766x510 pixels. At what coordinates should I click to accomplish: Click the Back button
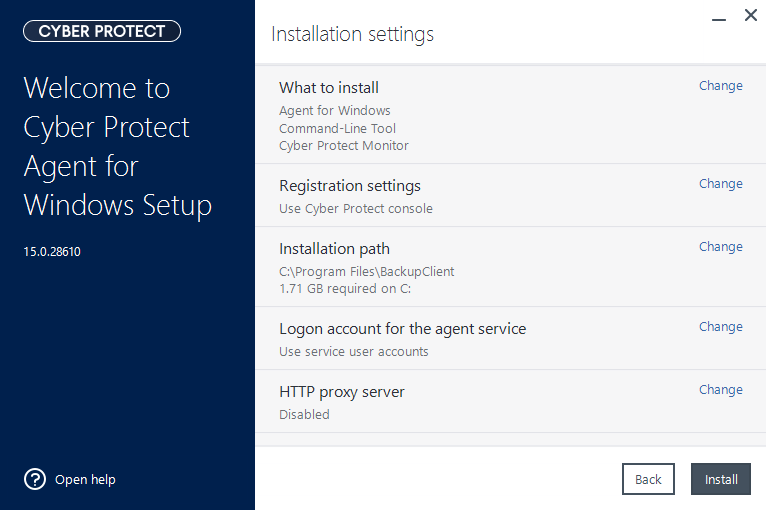pyautogui.click(x=648, y=479)
